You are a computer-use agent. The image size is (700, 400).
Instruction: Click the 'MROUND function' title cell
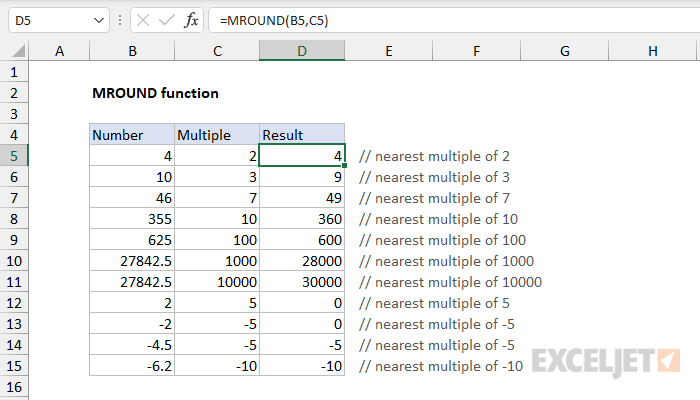coord(155,93)
